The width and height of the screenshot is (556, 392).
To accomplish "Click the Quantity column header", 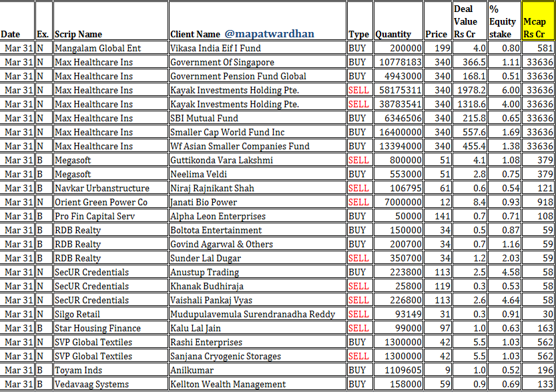I will tap(398, 21).
